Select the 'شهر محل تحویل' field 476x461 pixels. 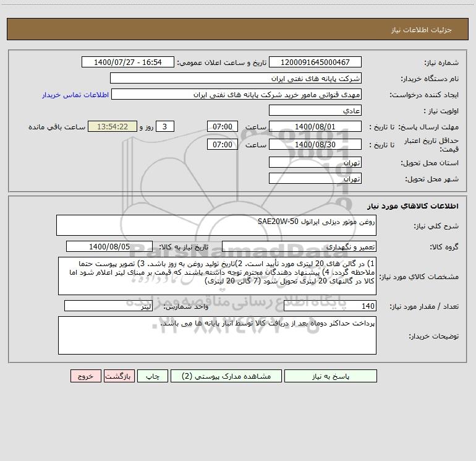tap(315, 178)
